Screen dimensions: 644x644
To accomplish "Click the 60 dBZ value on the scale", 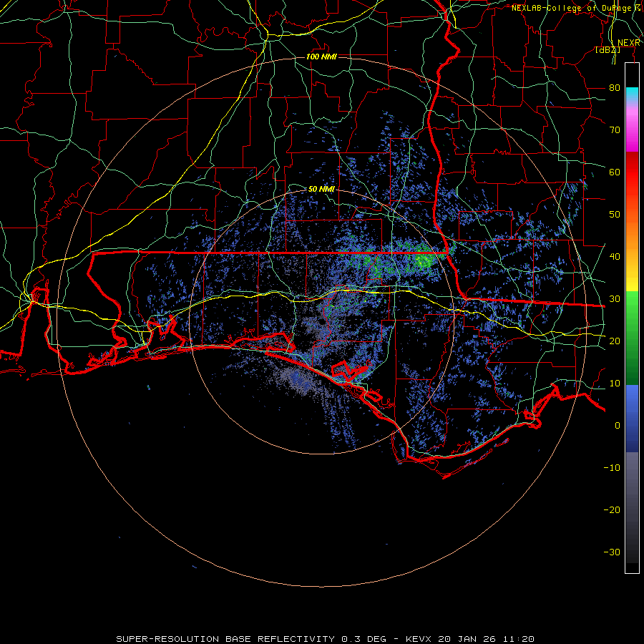I will click(x=615, y=172).
